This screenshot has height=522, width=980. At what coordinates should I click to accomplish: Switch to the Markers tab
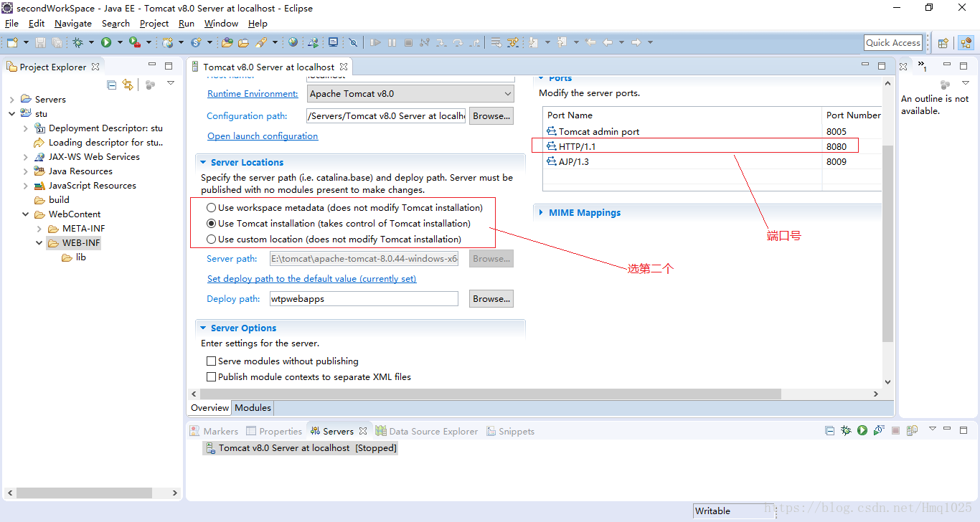[214, 432]
